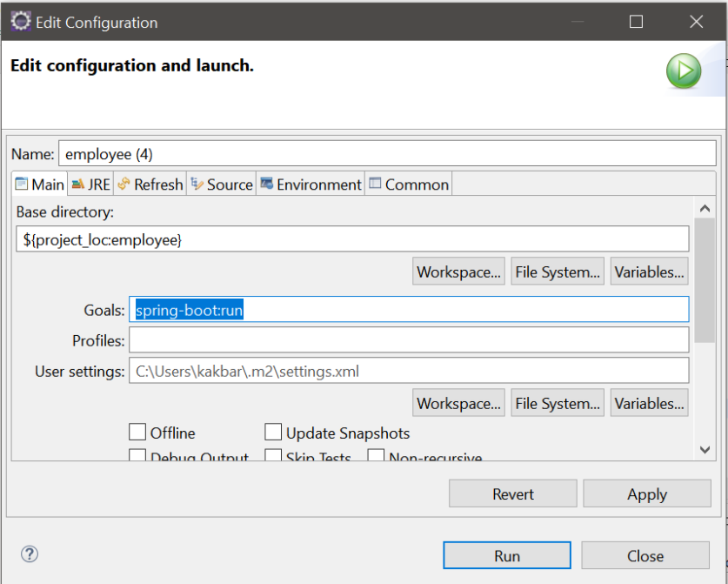Click File System button under User settings

[558, 403]
